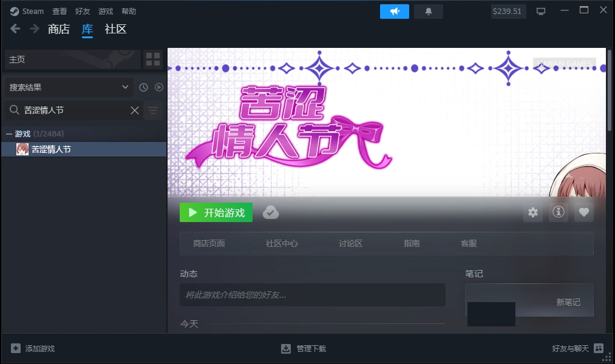The image size is (615, 364).
Task: Switch to Big Picture mode monitor icon
Action: (541, 12)
